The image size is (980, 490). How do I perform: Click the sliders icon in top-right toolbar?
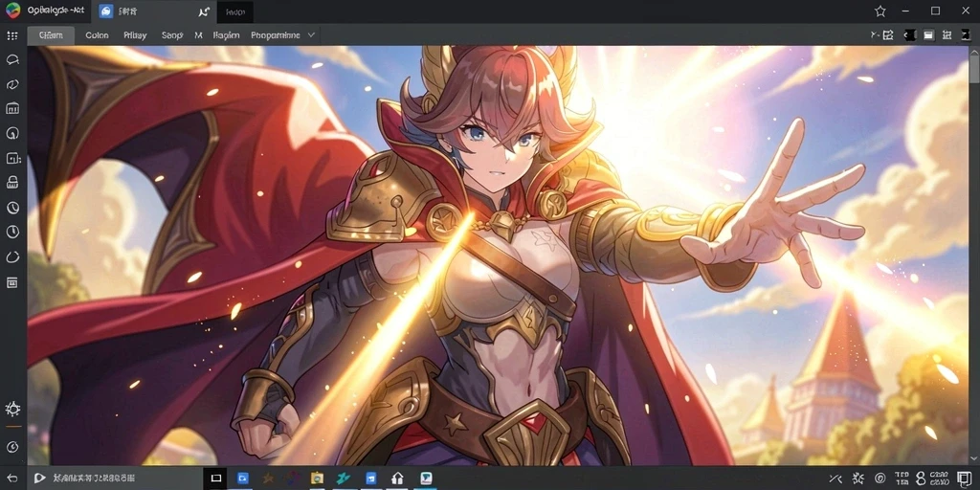[x=947, y=35]
